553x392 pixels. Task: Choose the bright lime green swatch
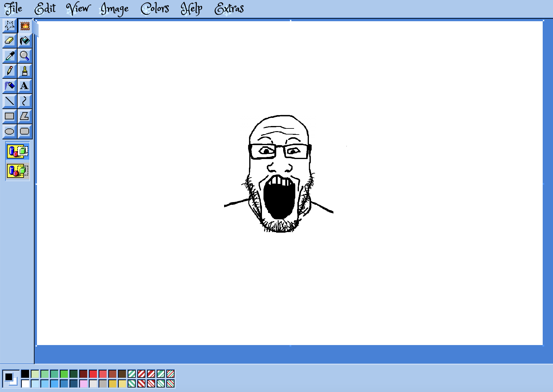(64, 374)
